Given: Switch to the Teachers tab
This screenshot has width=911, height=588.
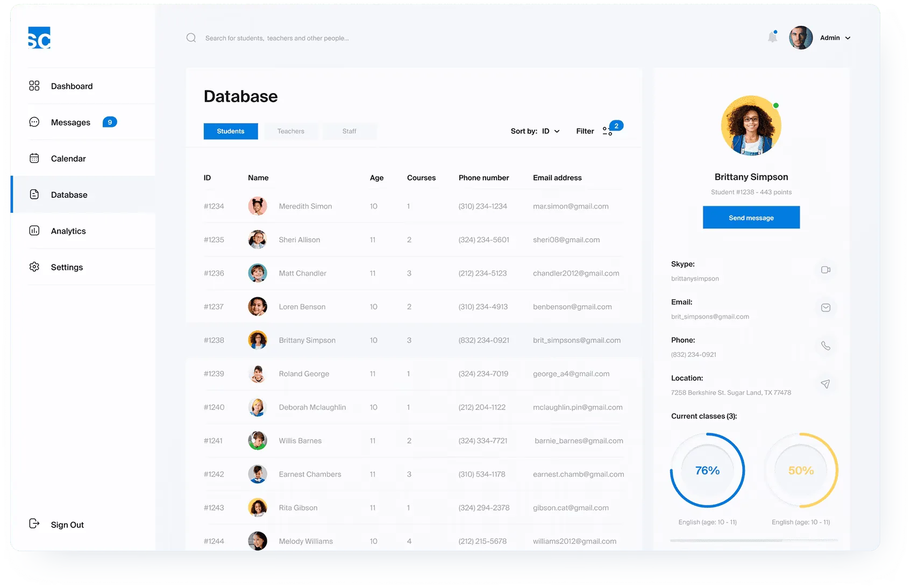Looking at the screenshot, I should (x=291, y=131).
